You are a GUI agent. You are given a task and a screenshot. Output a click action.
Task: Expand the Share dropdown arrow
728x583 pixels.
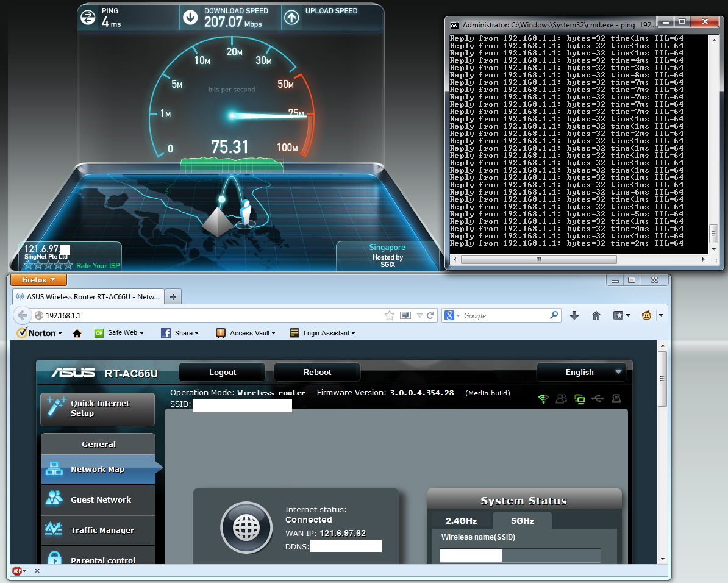click(196, 333)
